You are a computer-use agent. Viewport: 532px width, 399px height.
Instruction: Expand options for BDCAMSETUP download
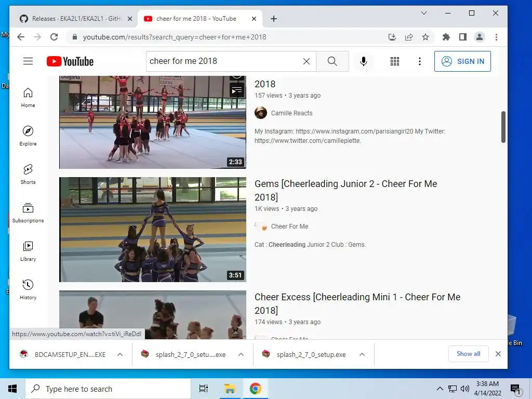[120, 354]
